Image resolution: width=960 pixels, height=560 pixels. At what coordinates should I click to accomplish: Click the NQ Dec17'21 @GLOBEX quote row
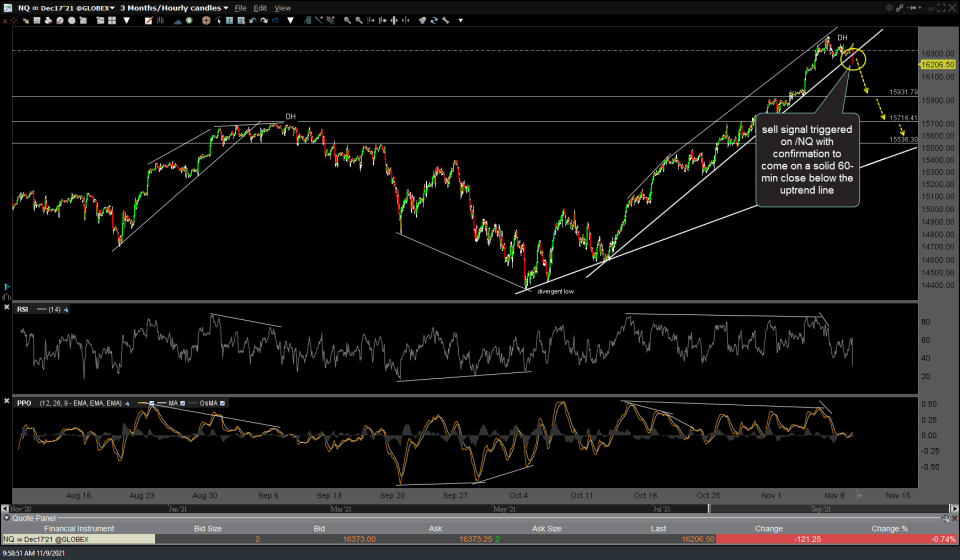click(480, 539)
